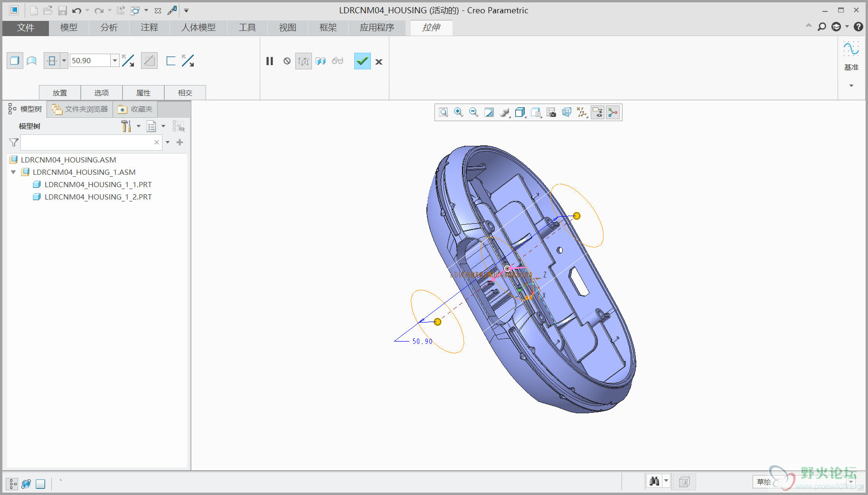Switch to the 文件夹浏览器 tab
The height and width of the screenshot is (495, 868).
pos(80,109)
